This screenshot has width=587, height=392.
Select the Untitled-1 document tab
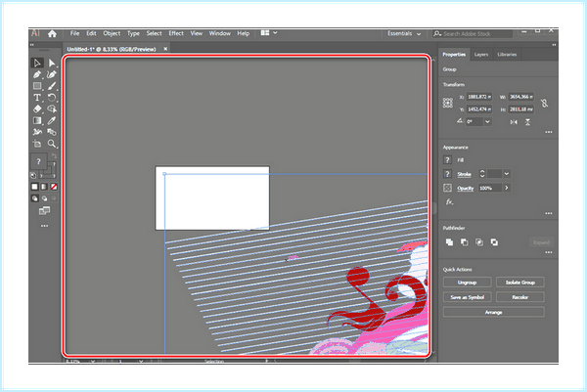coord(112,50)
